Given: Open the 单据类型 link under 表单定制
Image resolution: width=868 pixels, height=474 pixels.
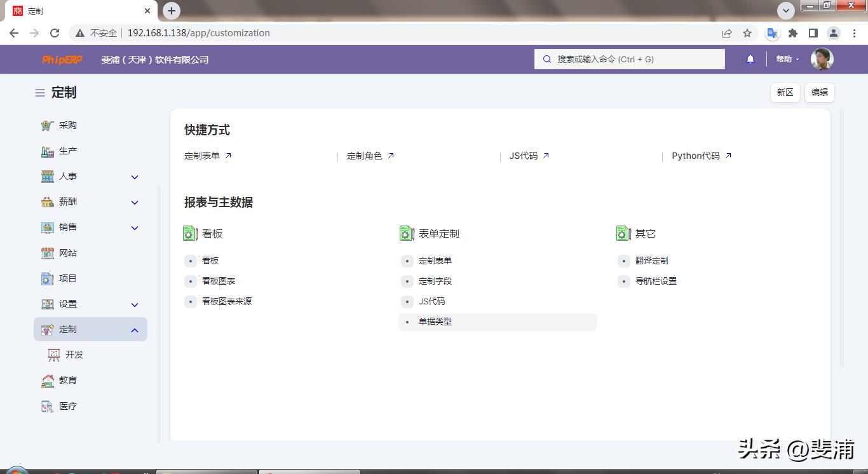Looking at the screenshot, I should 436,322.
